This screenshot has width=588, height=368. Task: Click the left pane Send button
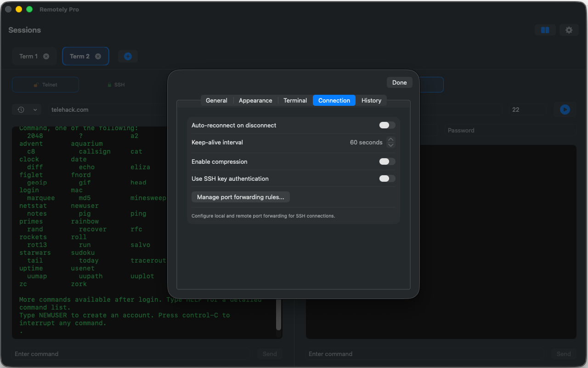(270, 354)
